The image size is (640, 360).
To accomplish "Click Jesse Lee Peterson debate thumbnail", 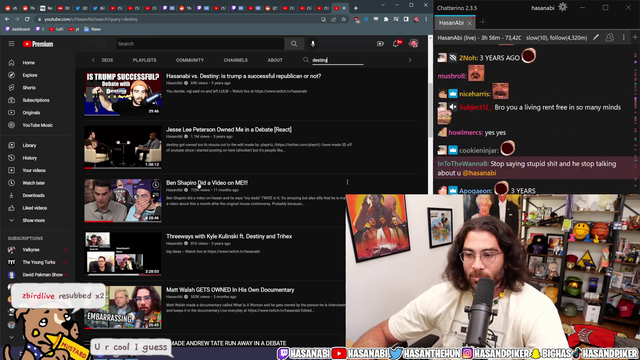I will click(x=123, y=147).
